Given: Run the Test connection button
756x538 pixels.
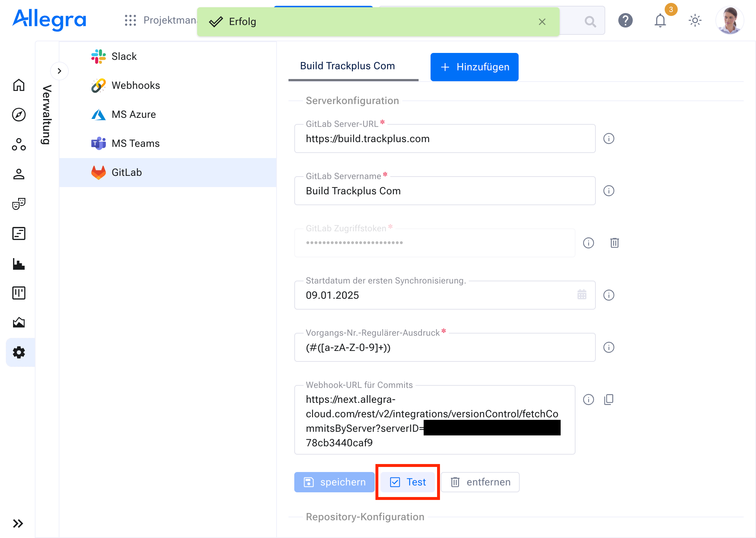Looking at the screenshot, I should click(x=407, y=482).
